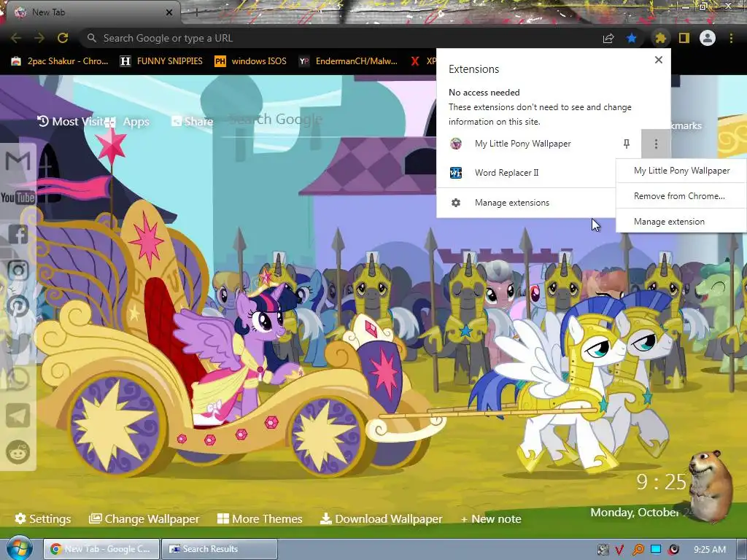Click the share page icon in address bar
The width and height of the screenshot is (747, 560).
608,38
